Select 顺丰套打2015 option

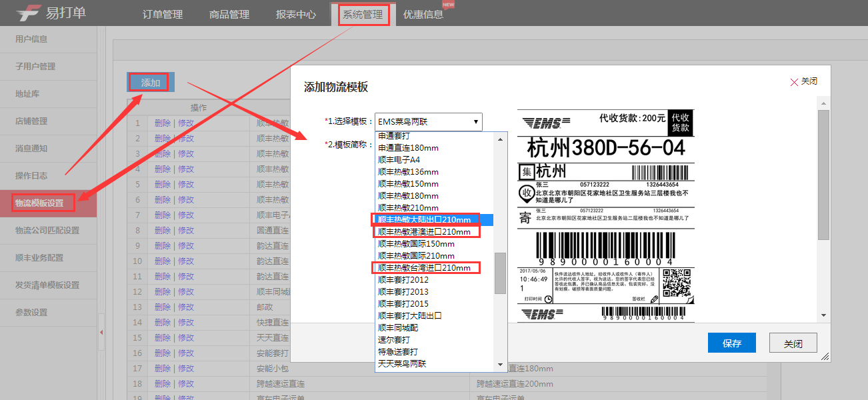(x=435, y=304)
